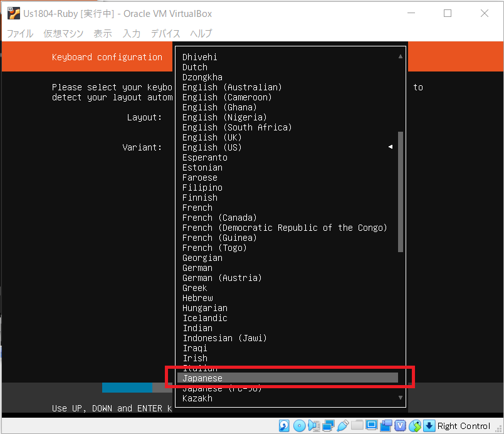Select Finnish keyboard layout
Viewport: 504px width, 434px height.
[x=199, y=198]
